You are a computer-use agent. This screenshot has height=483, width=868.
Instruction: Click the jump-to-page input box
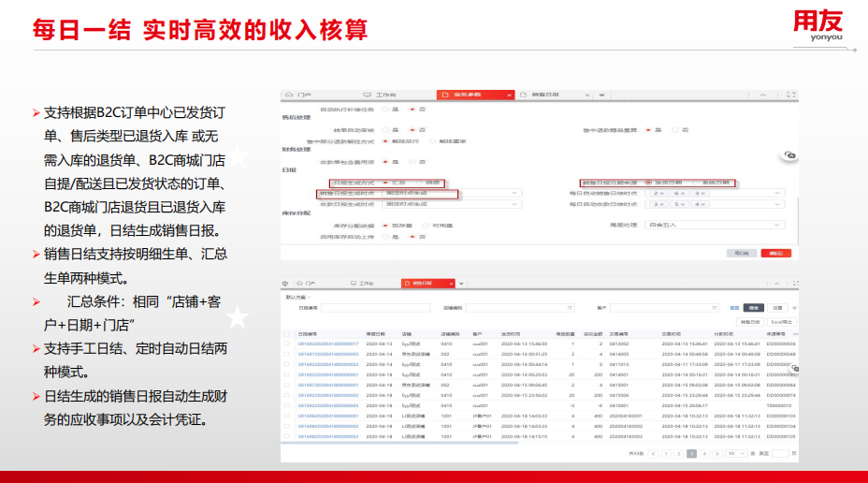point(780,454)
